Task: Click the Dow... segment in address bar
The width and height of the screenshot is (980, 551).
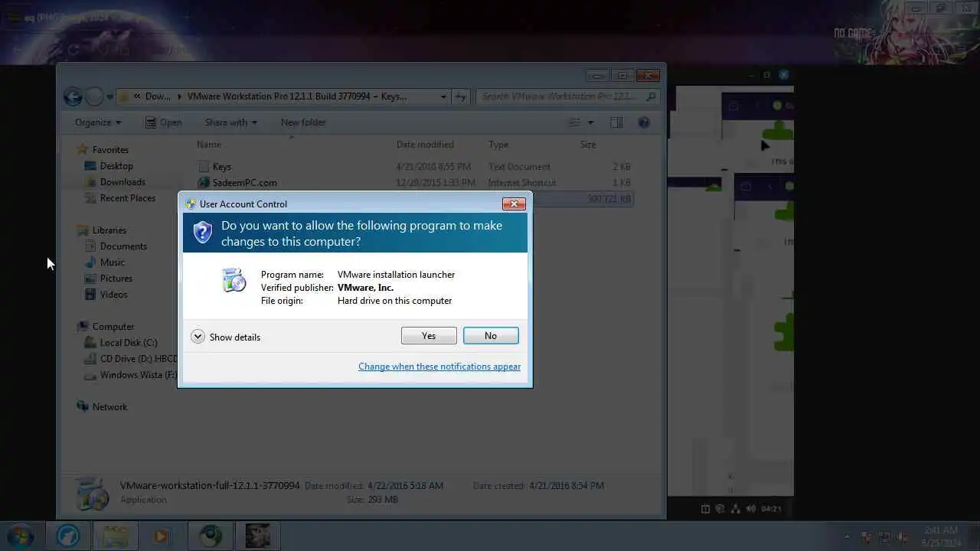Action: coord(158,96)
